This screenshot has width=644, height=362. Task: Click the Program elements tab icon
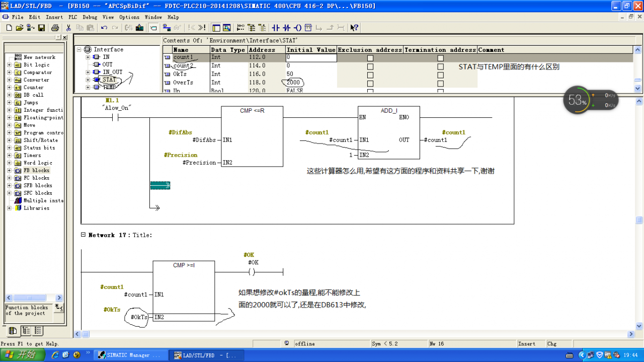point(13,331)
